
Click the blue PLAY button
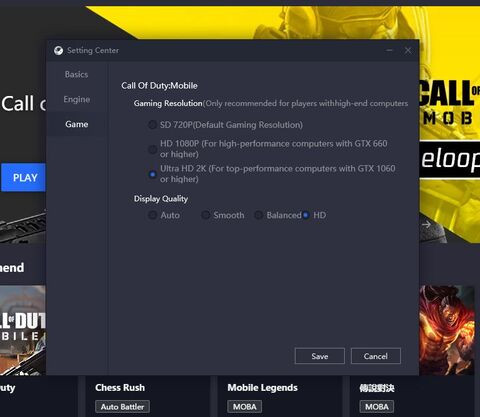[x=23, y=177]
